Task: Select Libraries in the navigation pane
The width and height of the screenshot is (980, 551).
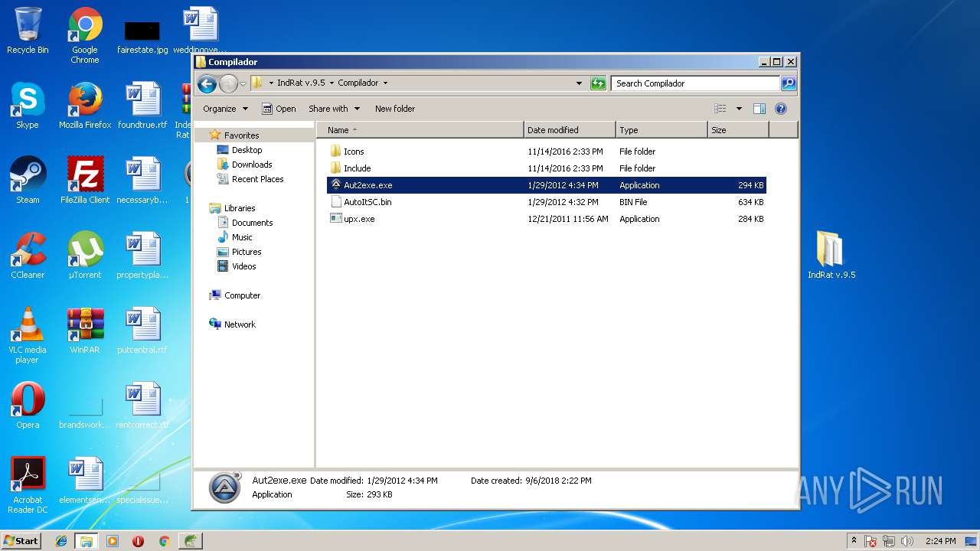Action: [240, 208]
